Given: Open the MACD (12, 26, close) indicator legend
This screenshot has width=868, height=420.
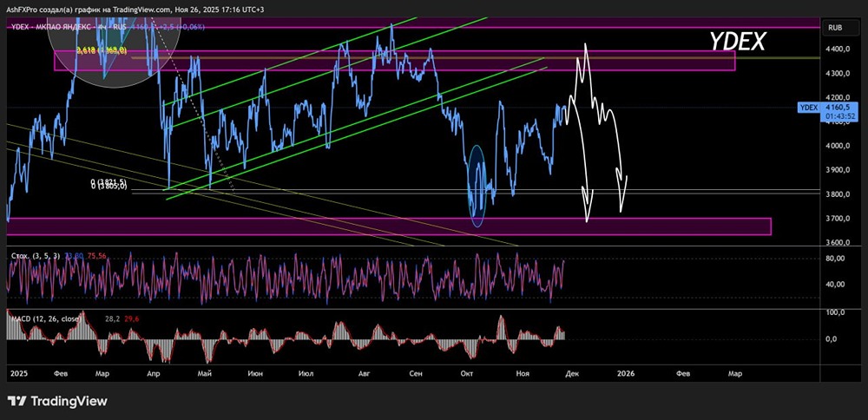Looking at the screenshot, I should coord(46,318).
